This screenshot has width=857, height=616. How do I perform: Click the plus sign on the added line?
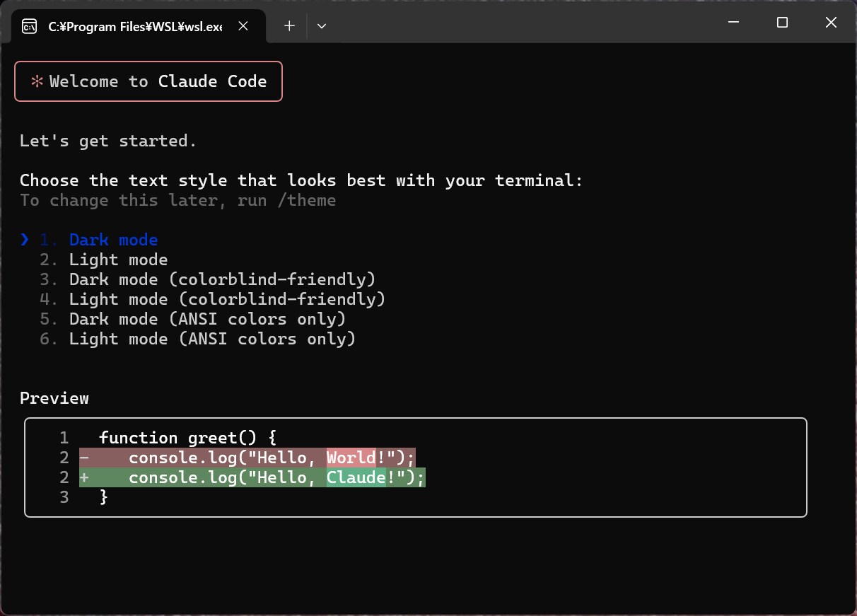[84, 477]
